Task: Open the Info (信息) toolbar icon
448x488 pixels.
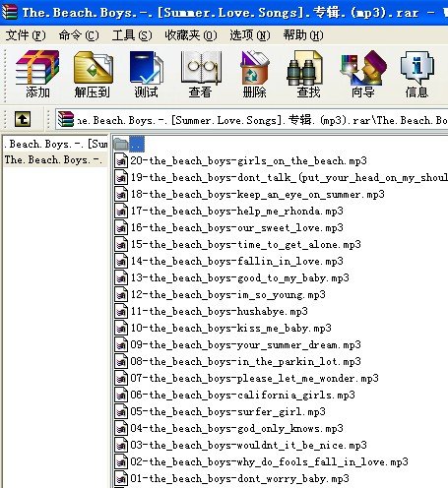Action: [x=416, y=67]
